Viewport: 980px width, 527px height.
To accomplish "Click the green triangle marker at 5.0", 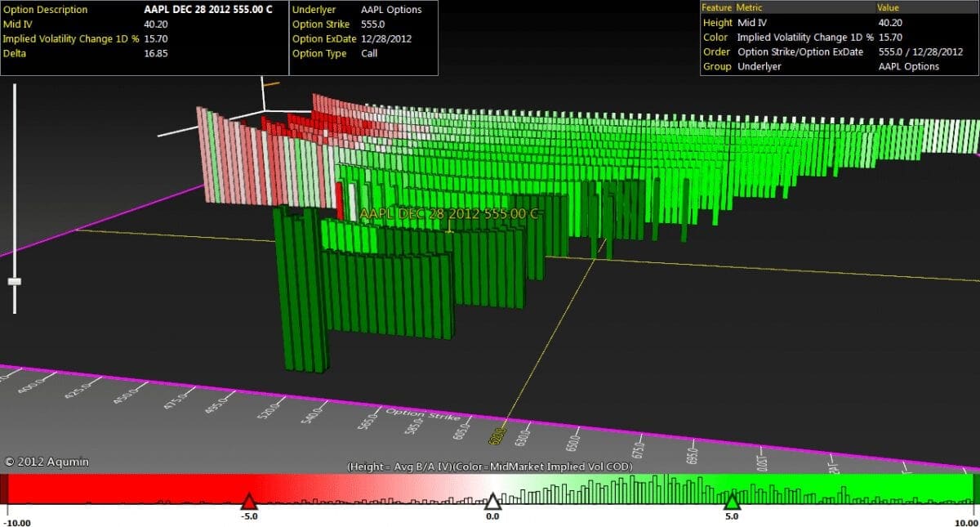I will 732,501.
